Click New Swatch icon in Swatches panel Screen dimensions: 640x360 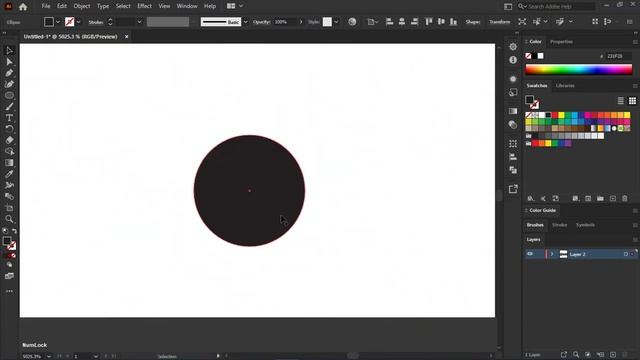point(613,198)
